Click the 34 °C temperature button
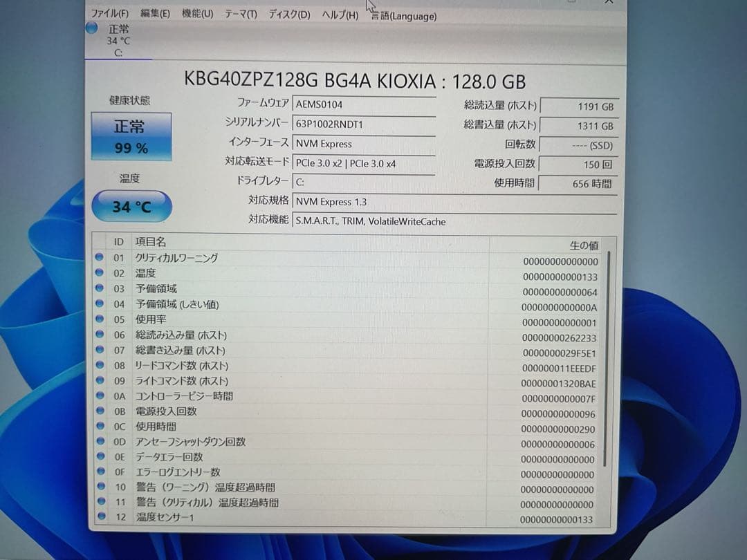Viewport: 747px width, 560px height. click(x=131, y=206)
